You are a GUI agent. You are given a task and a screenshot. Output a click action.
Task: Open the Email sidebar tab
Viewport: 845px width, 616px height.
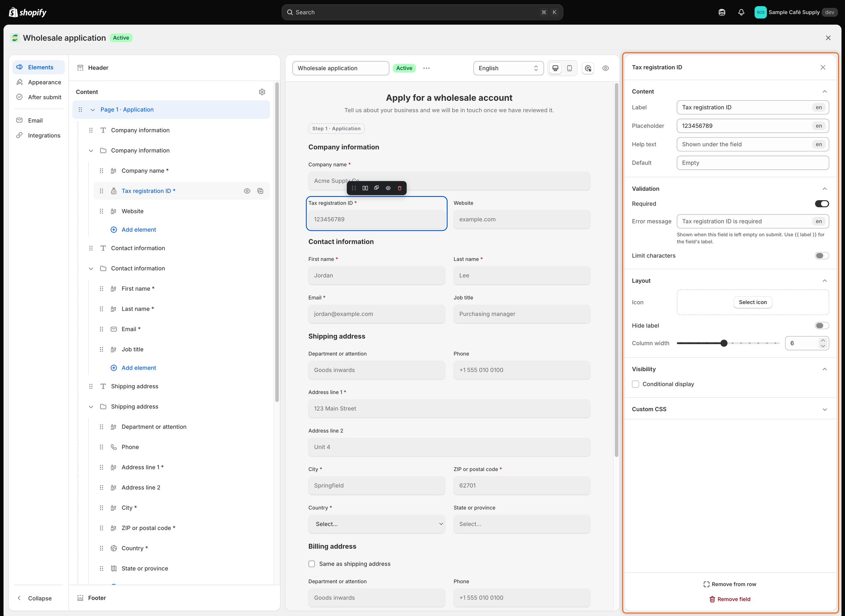point(39,120)
